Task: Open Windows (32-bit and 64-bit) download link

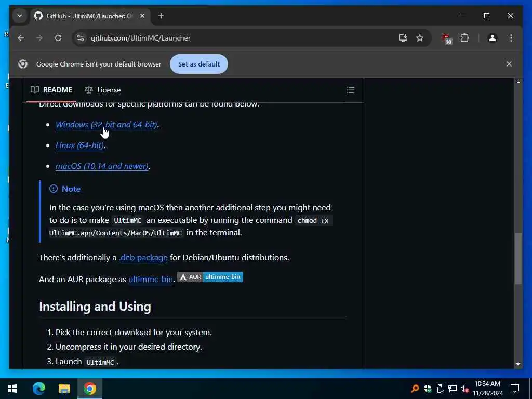Action: click(x=106, y=125)
